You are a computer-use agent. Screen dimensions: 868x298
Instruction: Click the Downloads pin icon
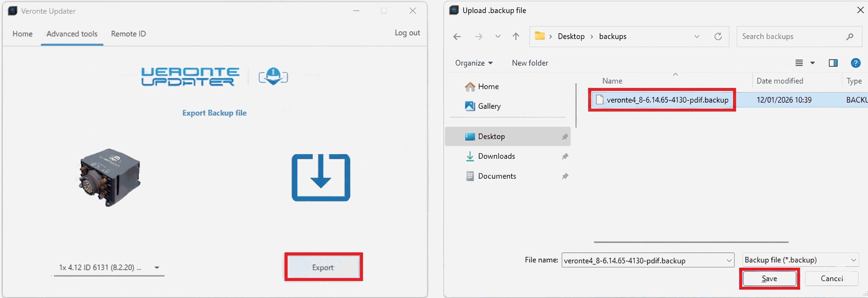(565, 156)
